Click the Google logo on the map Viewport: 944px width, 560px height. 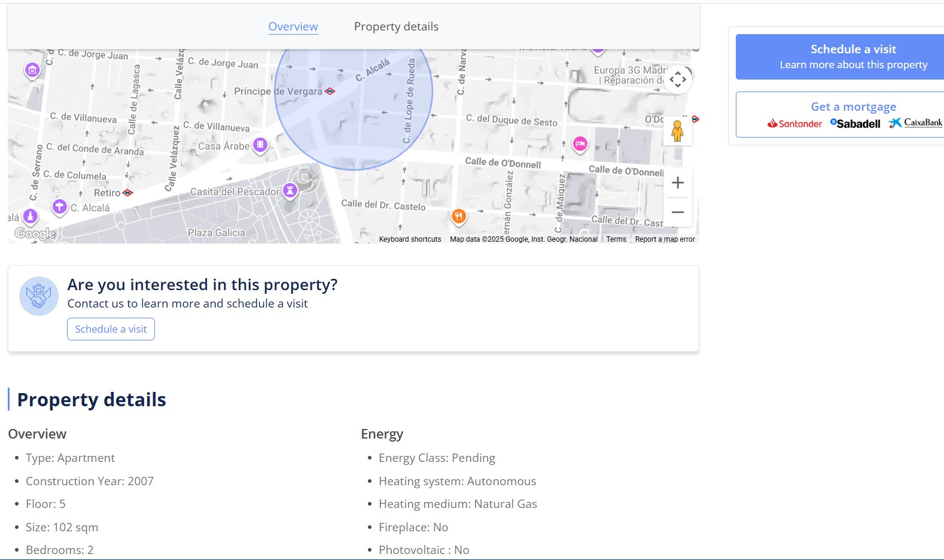pos(35,233)
